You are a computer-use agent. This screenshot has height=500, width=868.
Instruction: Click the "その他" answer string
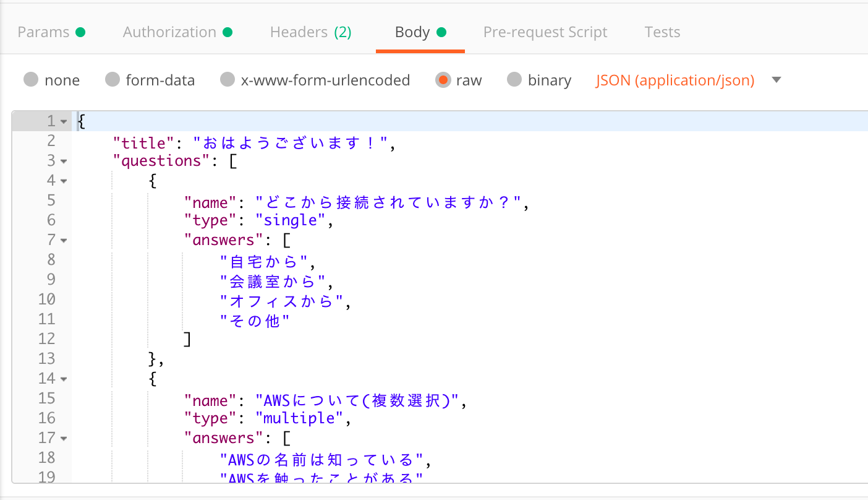click(255, 321)
